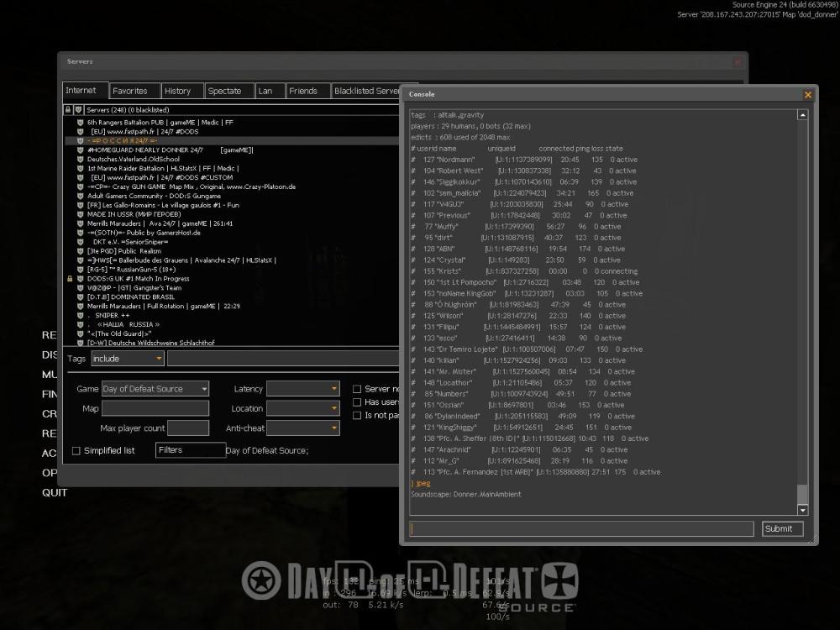This screenshot has width=840, height=630.
Task: Open the Tags include dropdown
Action: click(x=128, y=359)
